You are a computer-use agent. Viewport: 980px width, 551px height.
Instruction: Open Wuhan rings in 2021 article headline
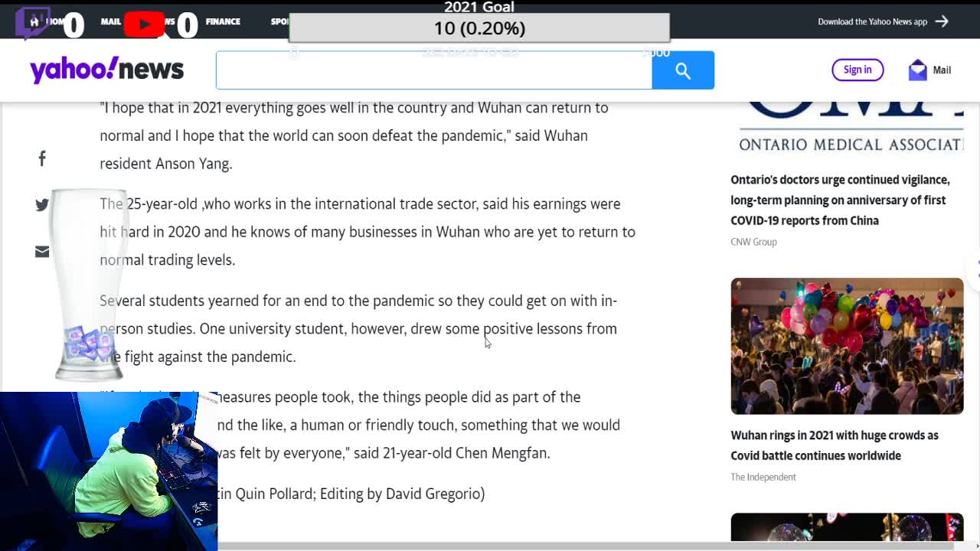click(835, 445)
